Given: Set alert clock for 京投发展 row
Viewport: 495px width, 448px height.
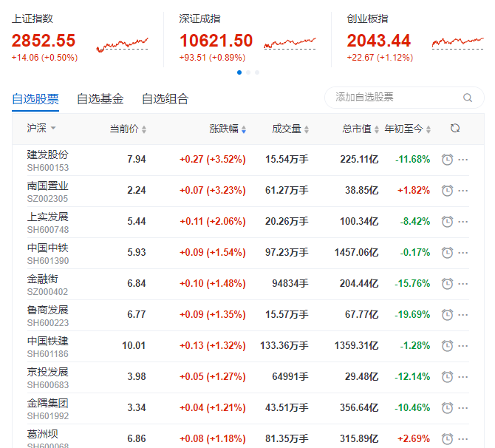Looking at the screenshot, I should pyautogui.click(x=447, y=376).
